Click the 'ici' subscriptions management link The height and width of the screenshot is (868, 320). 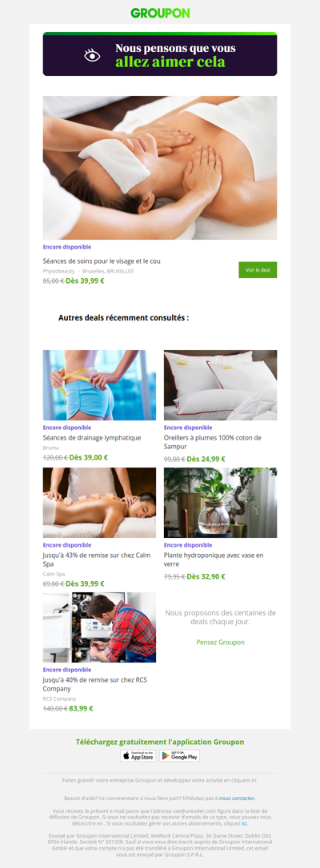pos(244,824)
